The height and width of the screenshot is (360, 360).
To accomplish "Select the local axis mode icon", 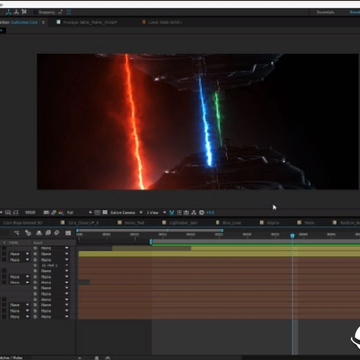I will [x=9, y=12].
